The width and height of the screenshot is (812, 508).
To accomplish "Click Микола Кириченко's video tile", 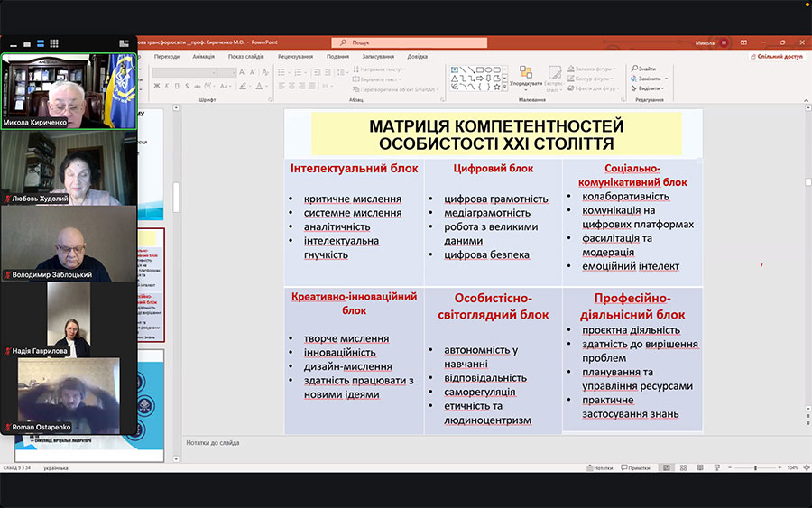I will [69, 91].
